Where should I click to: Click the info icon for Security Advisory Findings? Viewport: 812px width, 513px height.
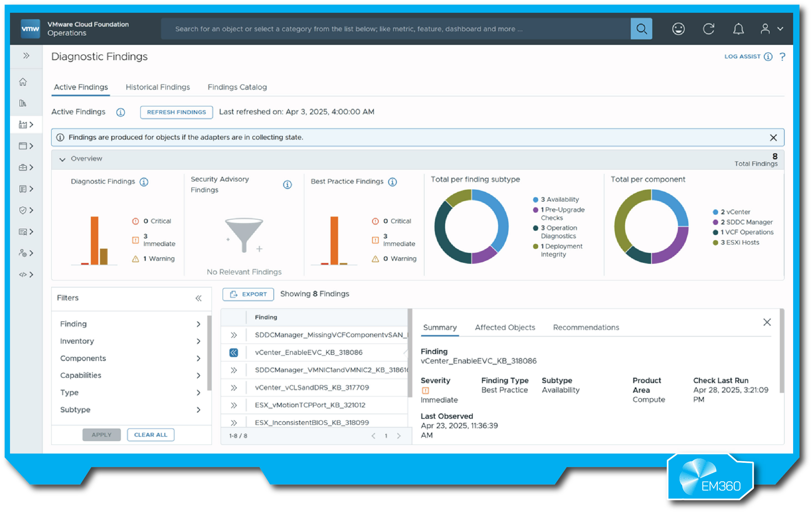287,185
